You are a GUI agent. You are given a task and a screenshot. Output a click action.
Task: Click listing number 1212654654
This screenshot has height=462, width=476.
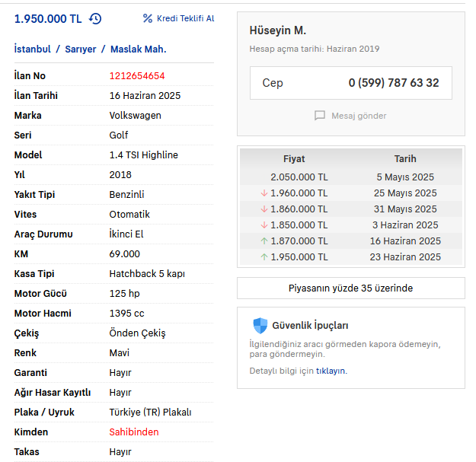pyautogui.click(x=137, y=76)
